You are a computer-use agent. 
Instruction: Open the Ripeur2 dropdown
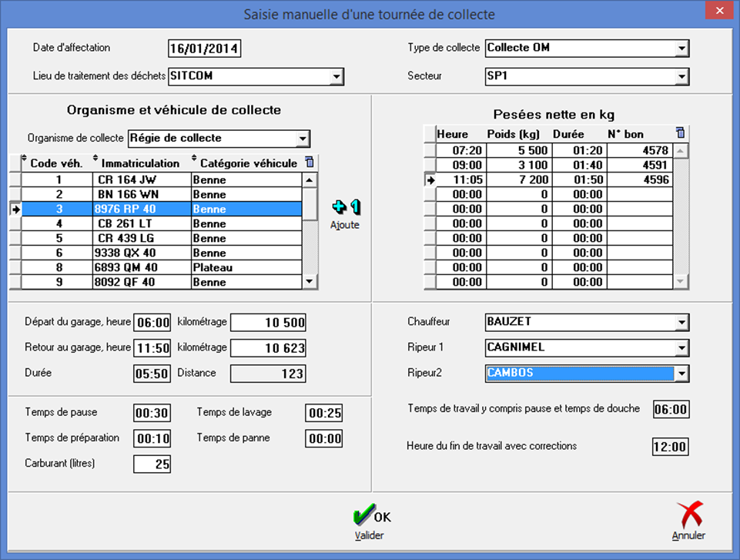point(681,374)
